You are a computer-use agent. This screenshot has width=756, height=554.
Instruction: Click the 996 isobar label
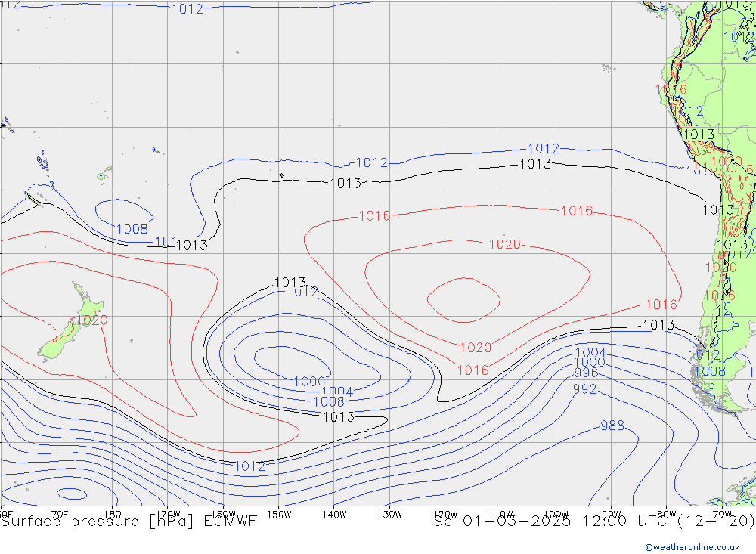[x=587, y=372]
